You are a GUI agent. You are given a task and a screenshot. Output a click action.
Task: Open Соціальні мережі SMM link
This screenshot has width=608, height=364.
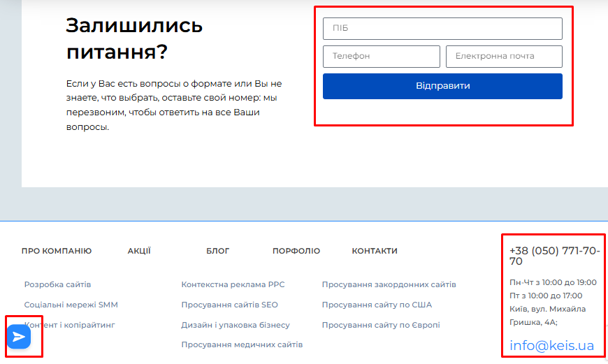tap(71, 305)
